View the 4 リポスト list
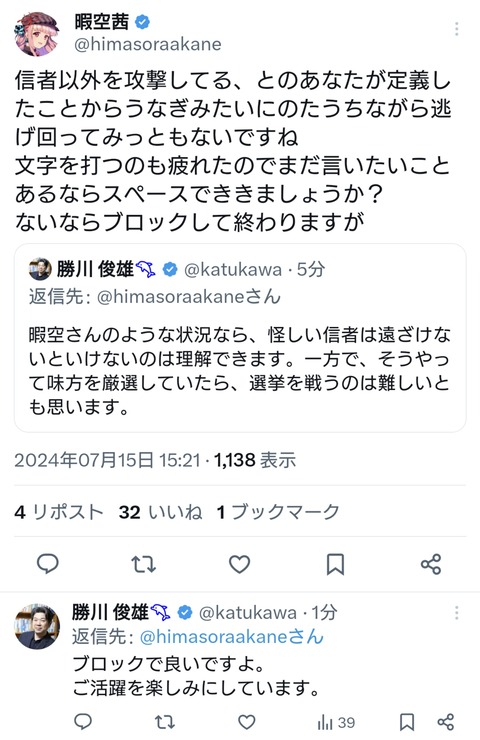Image resolution: width=480 pixels, height=740 pixels. tap(59, 512)
